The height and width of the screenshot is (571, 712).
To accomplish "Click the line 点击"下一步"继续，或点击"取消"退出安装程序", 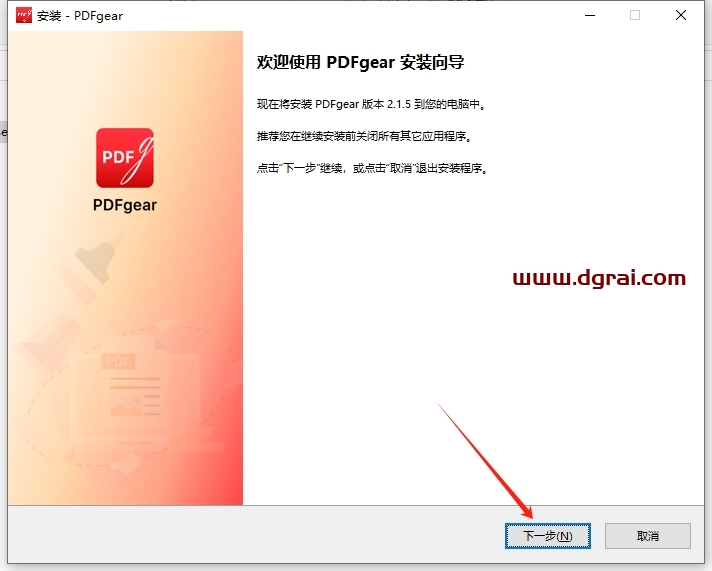I will pyautogui.click(x=372, y=168).
